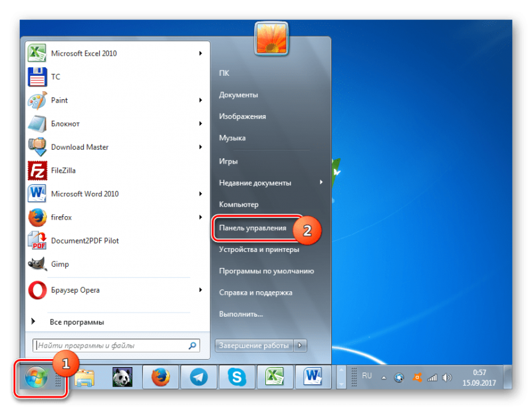Viewport: 532px width, 409px height.
Task: Open Компьютер
Action: pyautogui.click(x=239, y=204)
